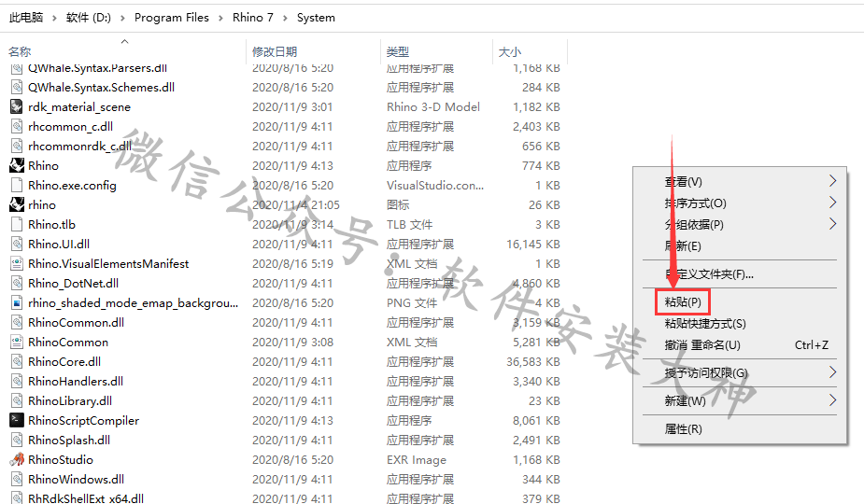Screen dimensions: 864x504
Task: Expand the 分组依据(P) submenu
Action: pyautogui.click(x=832, y=224)
